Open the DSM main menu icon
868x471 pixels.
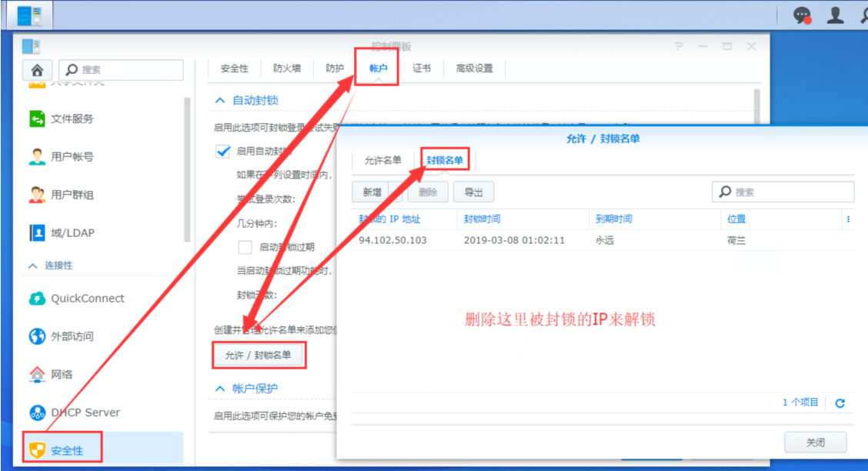tap(29, 15)
